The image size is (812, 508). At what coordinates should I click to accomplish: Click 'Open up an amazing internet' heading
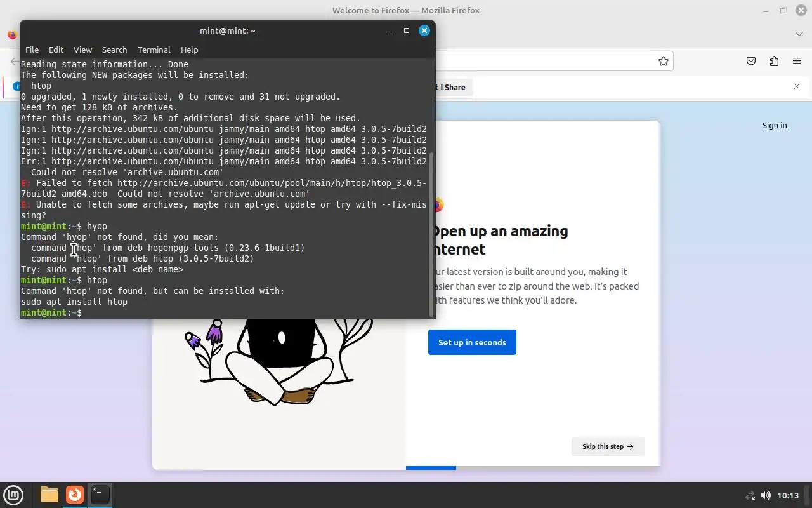tap(499, 240)
